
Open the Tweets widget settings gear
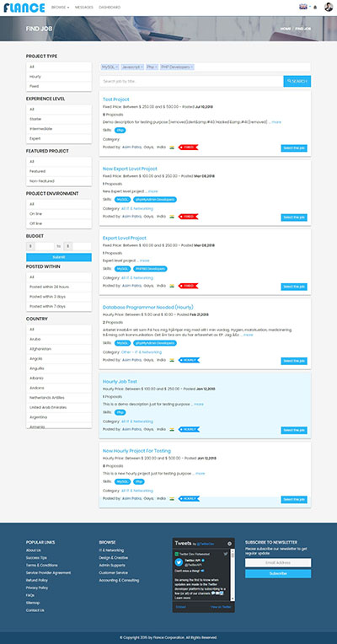click(229, 544)
